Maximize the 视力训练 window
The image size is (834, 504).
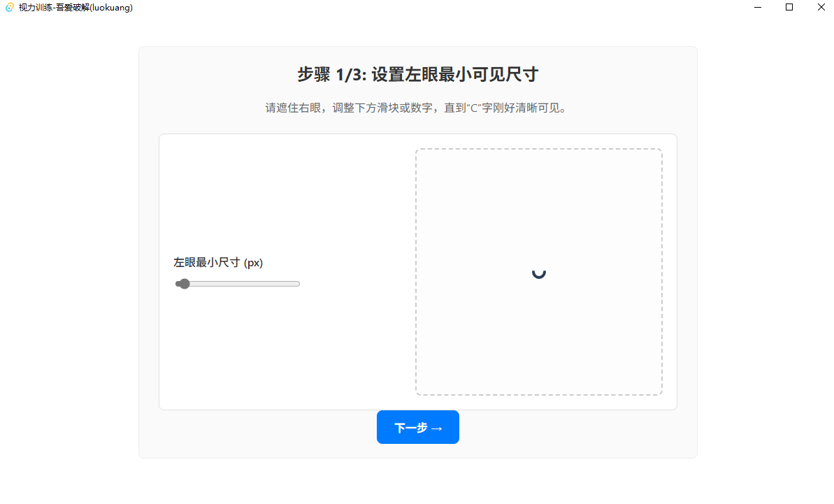pos(789,8)
